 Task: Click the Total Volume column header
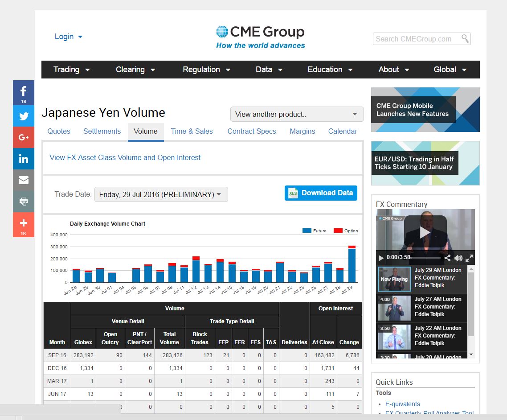click(169, 338)
